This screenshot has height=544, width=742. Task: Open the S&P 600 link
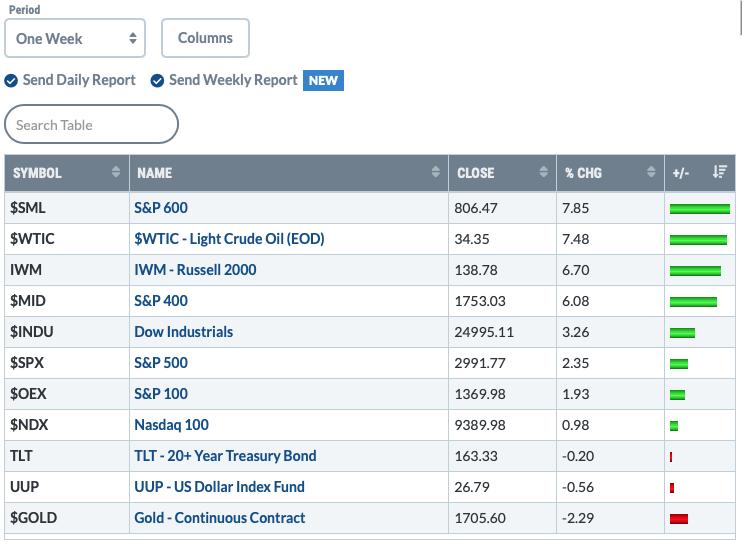(x=161, y=208)
